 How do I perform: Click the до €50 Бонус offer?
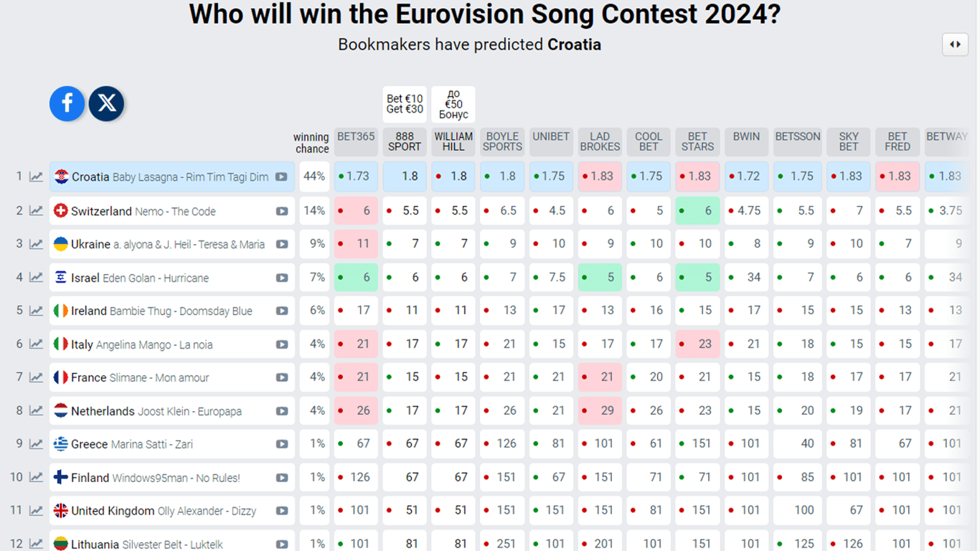click(453, 104)
